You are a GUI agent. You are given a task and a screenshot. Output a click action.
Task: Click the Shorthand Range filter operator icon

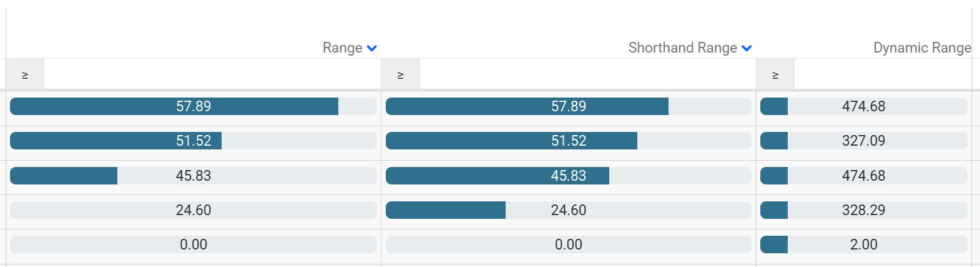(x=400, y=75)
